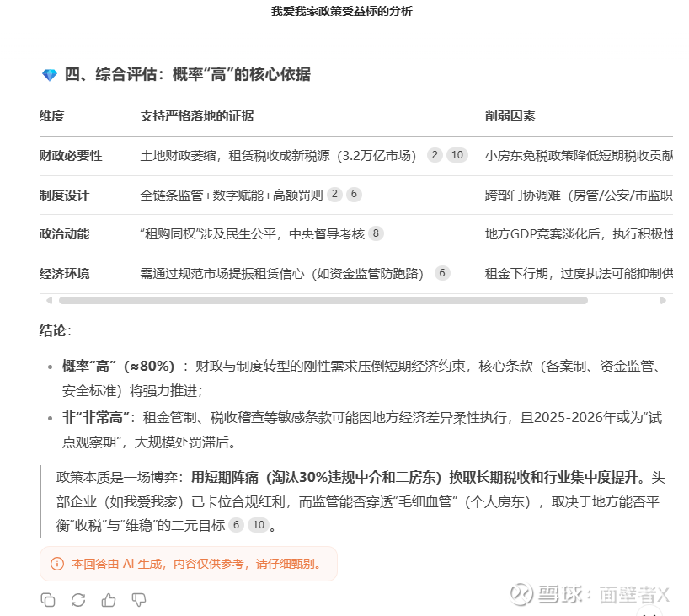Open citation 8 in the 政治动能 row

click(376, 233)
